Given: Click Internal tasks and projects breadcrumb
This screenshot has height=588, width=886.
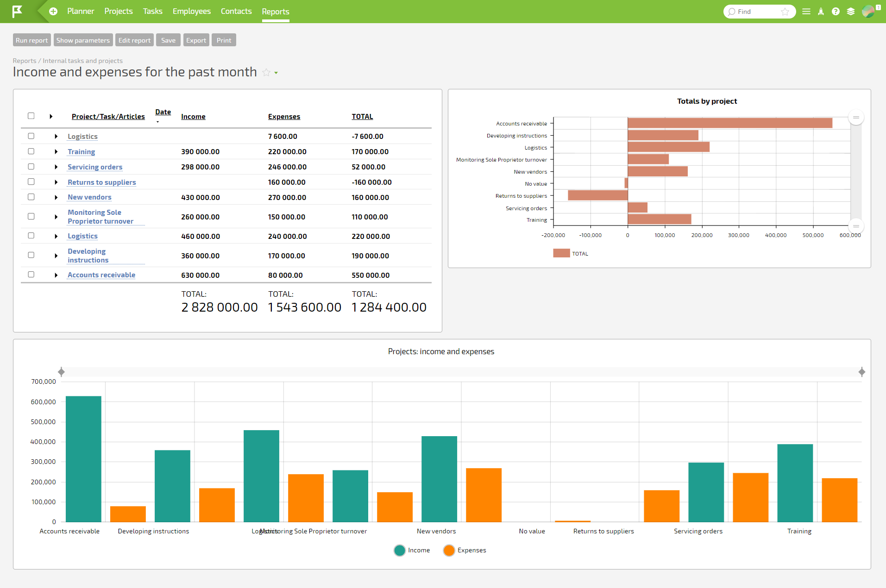Looking at the screenshot, I should 83,61.
